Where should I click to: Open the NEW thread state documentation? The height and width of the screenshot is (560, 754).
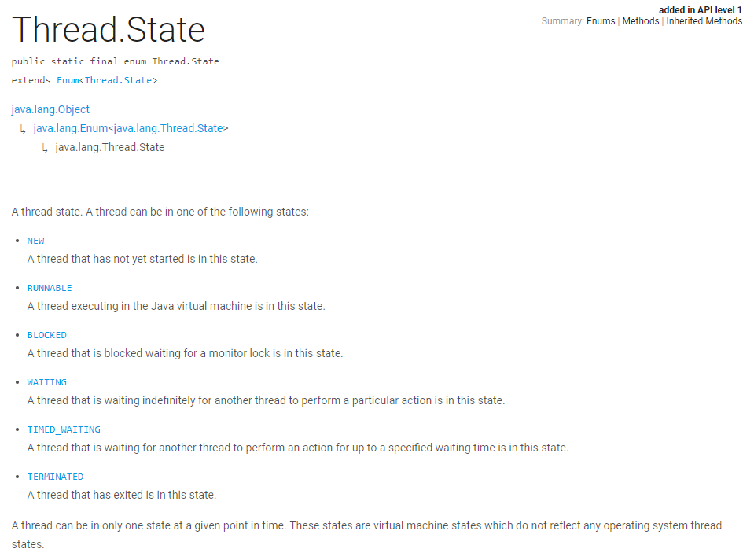point(35,241)
